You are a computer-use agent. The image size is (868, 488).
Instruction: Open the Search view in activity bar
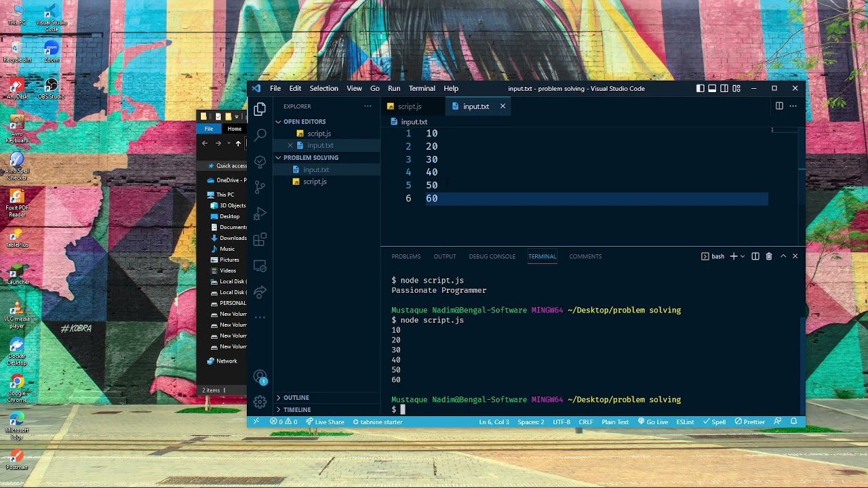(260, 135)
